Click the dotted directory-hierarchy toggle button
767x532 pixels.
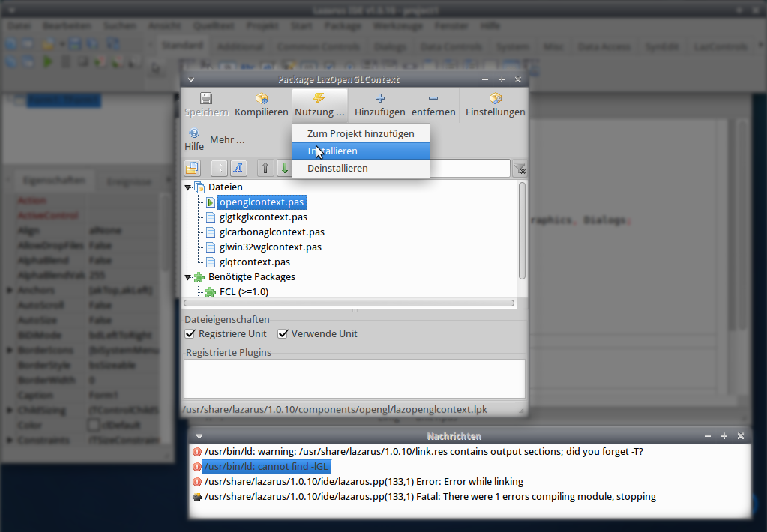[x=219, y=168]
